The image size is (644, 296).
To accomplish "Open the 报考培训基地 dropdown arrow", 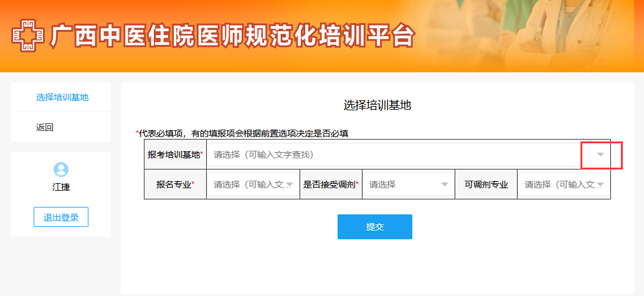I will point(600,155).
